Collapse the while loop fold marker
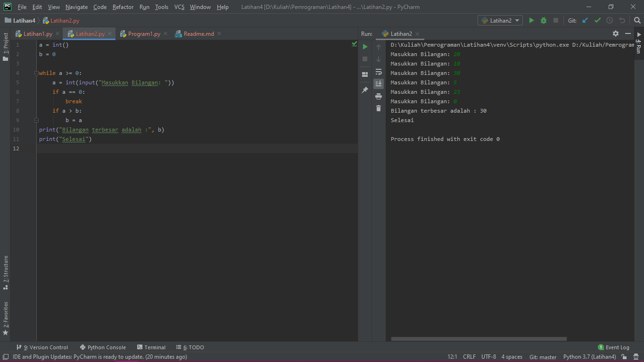 tap(36, 73)
